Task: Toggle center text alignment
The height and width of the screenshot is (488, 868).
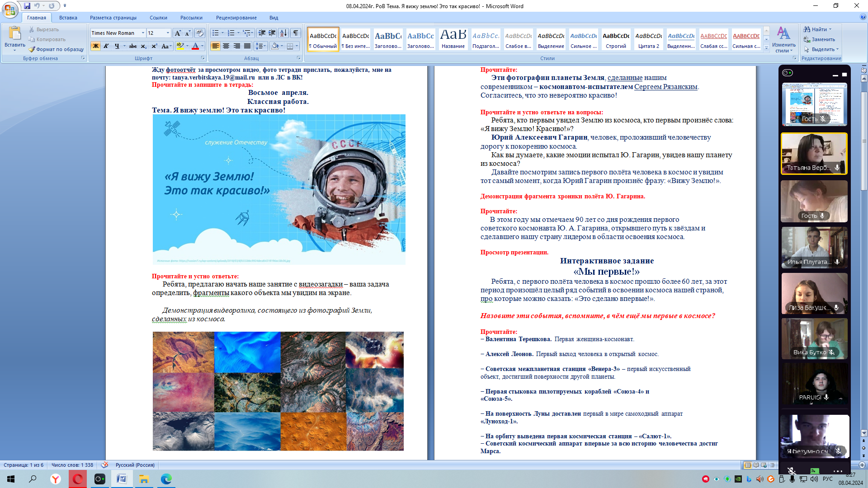Action: (226, 46)
